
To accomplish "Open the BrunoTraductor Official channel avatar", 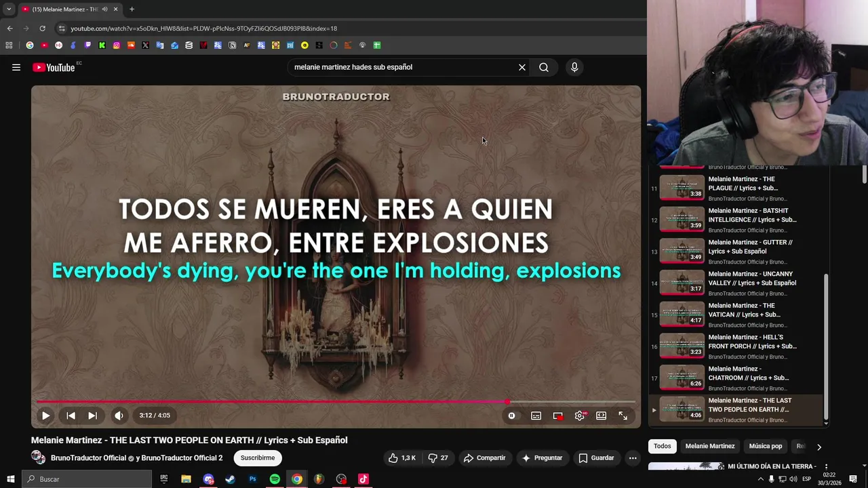I will pos(38,458).
